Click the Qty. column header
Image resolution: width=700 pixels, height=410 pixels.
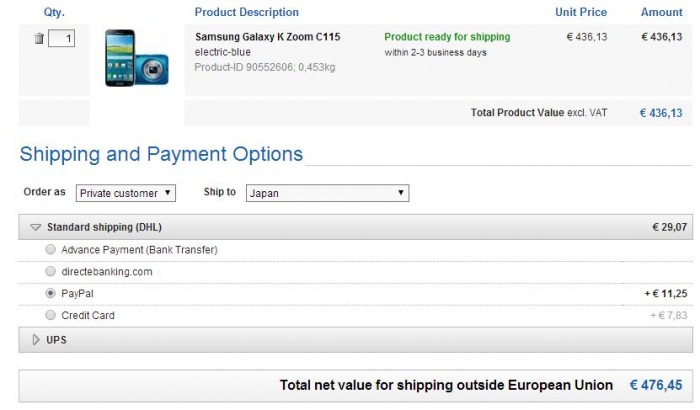click(x=54, y=12)
